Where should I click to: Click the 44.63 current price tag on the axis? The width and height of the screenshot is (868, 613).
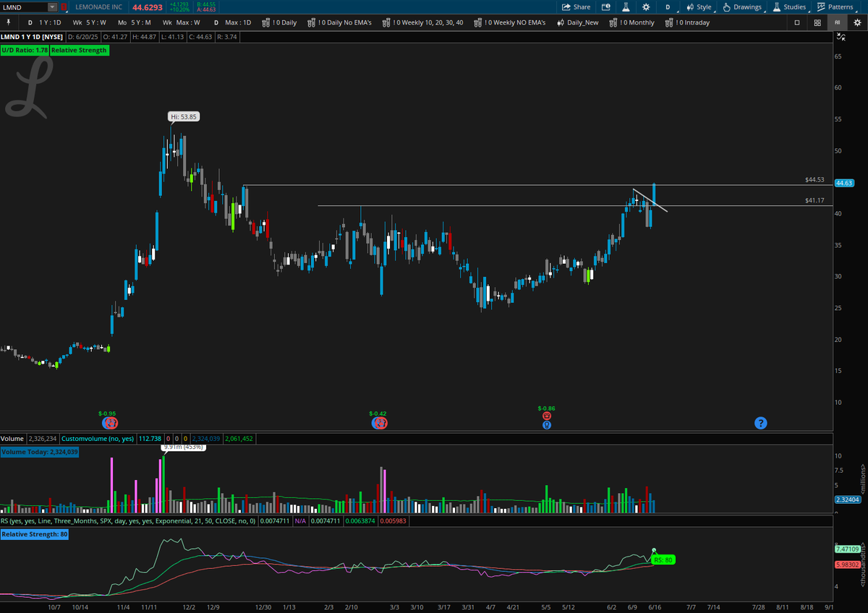point(843,183)
